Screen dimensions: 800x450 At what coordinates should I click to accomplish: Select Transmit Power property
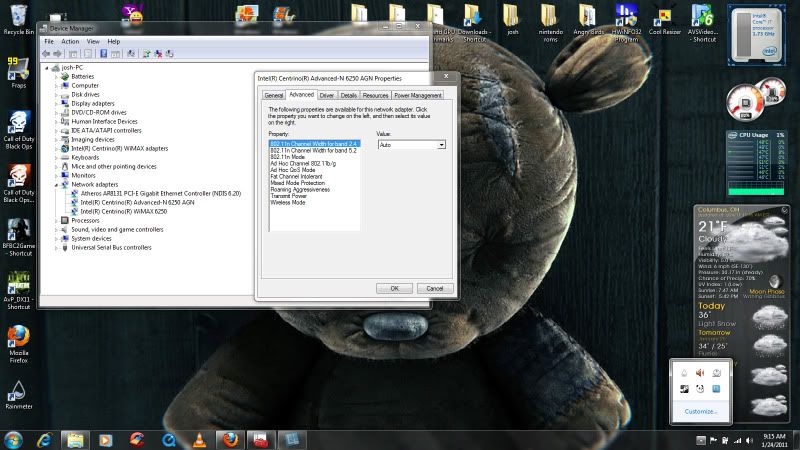(288, 196)
